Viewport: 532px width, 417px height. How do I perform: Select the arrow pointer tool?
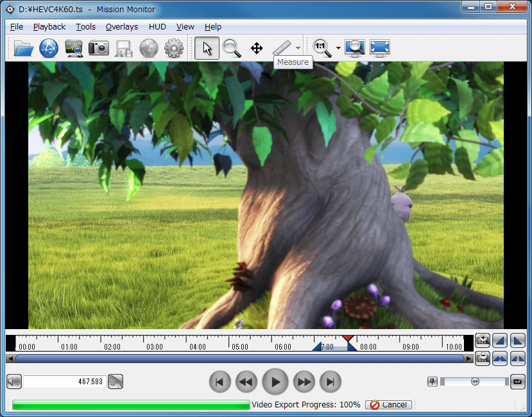pos(207,48)
